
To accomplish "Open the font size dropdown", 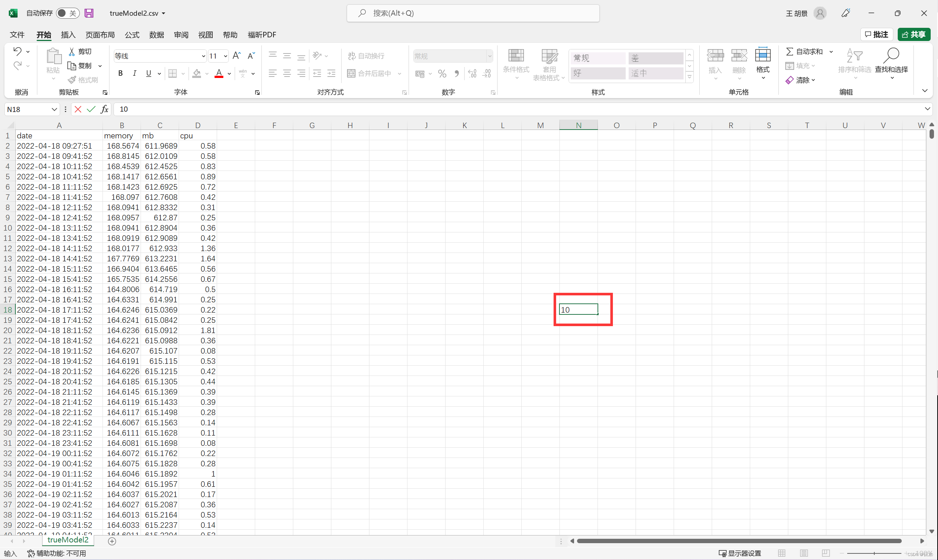I will pyautogui.click(x=225, y=56).
